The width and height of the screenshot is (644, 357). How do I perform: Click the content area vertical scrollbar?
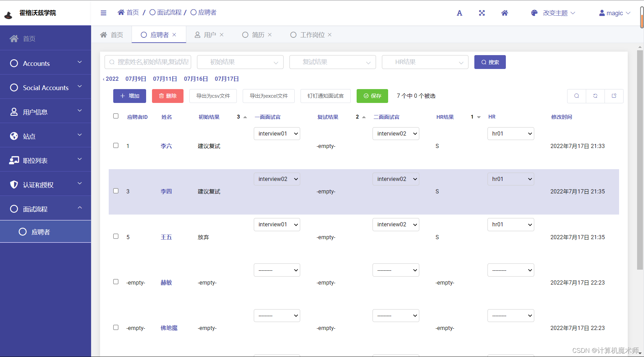click(x=640, y=159)
